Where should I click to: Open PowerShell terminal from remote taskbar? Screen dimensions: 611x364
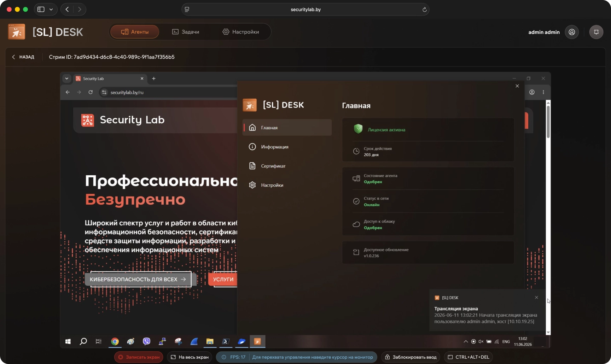(226, 341)
